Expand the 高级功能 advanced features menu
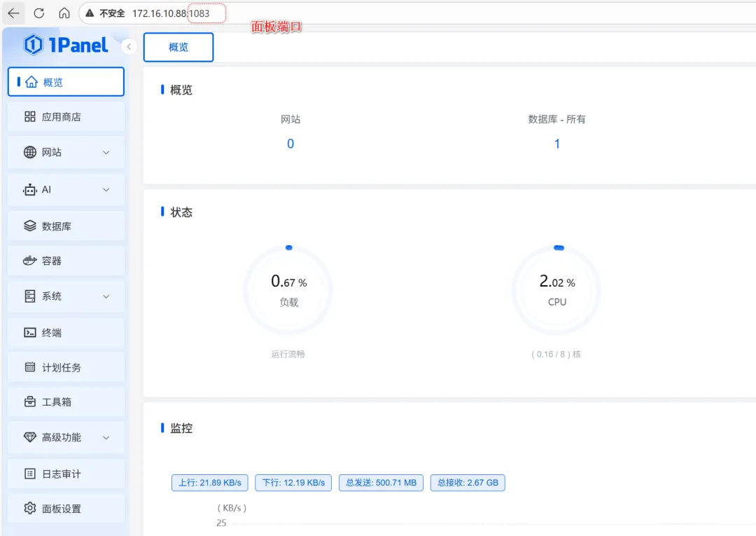This screenshot has width=756, height=536. coord(66,437)
